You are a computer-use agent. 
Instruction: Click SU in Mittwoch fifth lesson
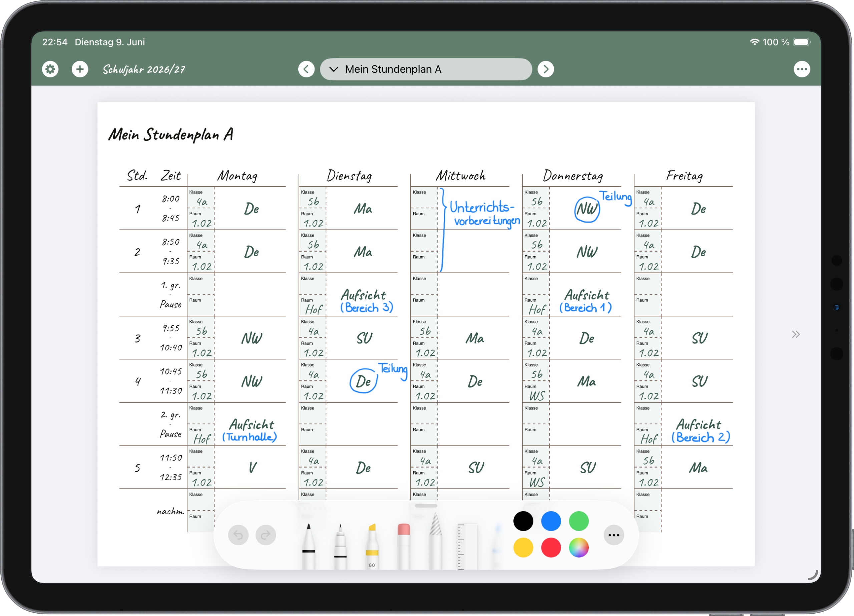[x=476, y=468]
